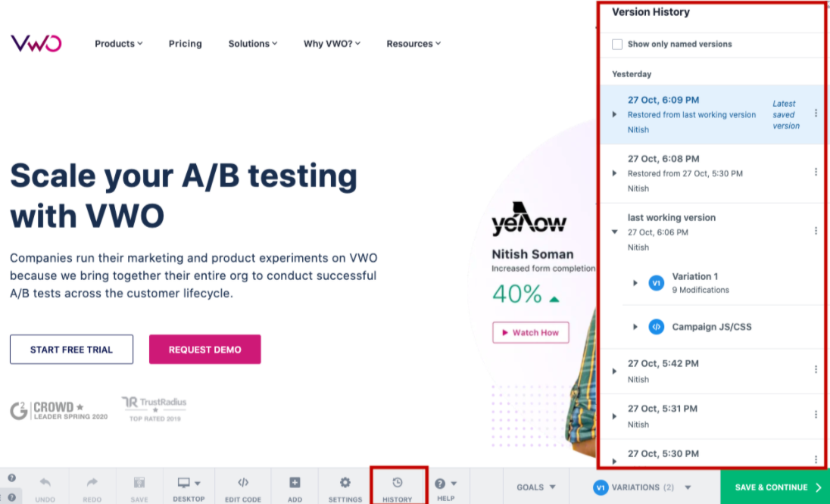Open options menu for 27 Oct, 6:08 PM version
Image resolution: width=830 pixels, height=504 pixels.
pos(816,172)
